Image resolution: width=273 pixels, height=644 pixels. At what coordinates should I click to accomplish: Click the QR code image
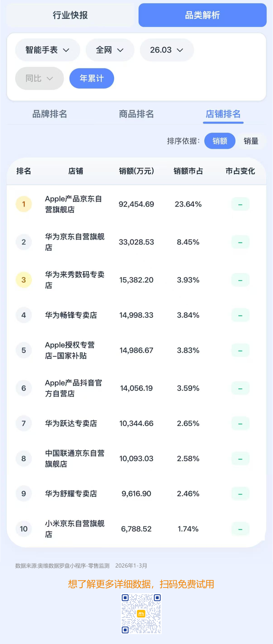tap(141, 613)
